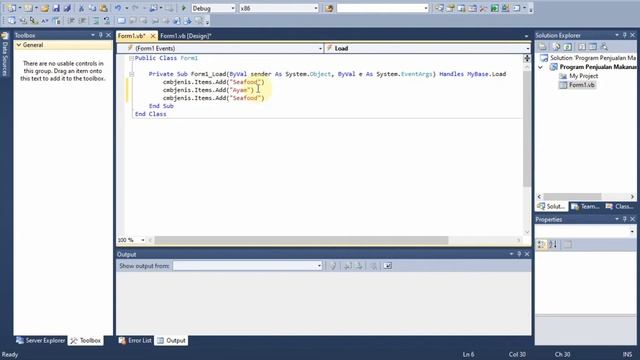The image size is (640, 360).
Task: Collapse the Form1_Load sub outline region
Action: pyautogui.click(x=131, y=74)
